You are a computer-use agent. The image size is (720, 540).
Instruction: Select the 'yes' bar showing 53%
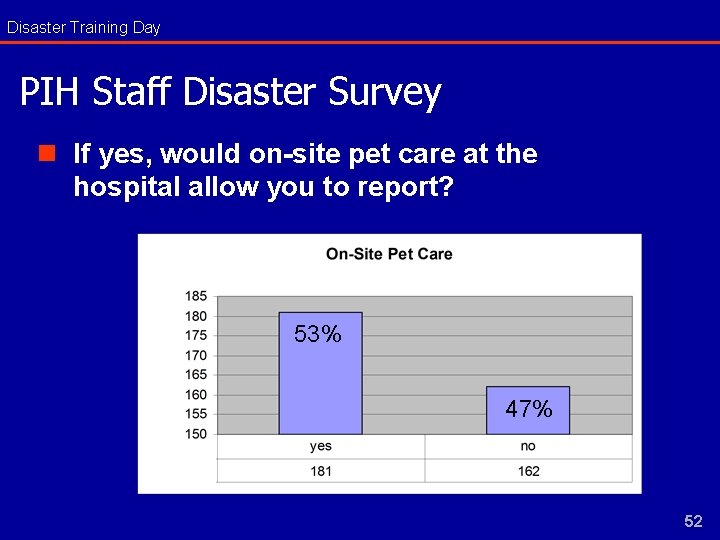321,373
